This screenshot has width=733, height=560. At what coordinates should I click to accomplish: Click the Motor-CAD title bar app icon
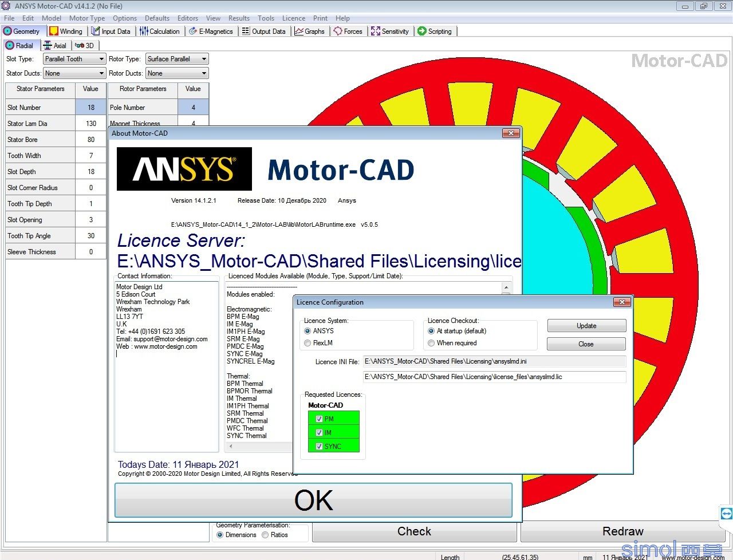(6, 6)
